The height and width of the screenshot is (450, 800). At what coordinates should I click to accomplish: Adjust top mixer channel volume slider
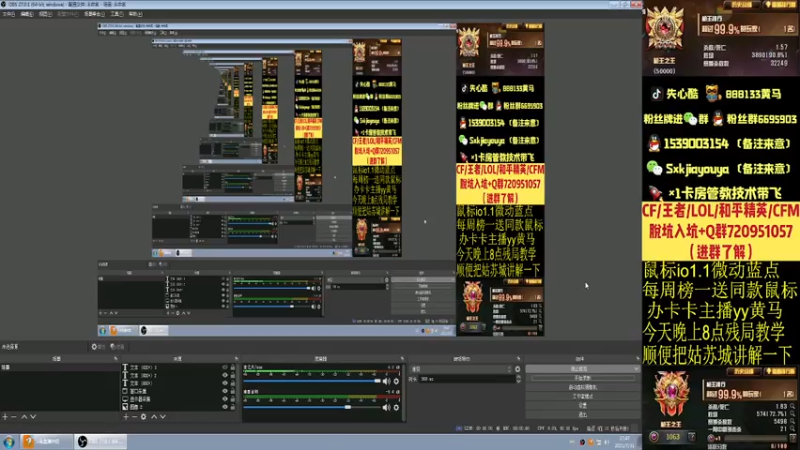[x=312, y=381]
